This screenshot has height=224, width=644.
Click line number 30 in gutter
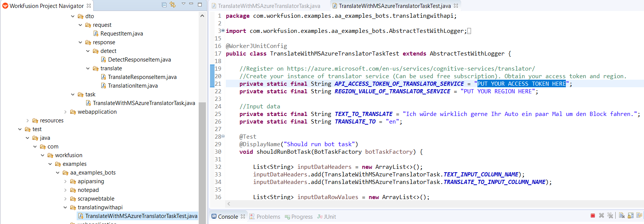[x=218, y=152]
